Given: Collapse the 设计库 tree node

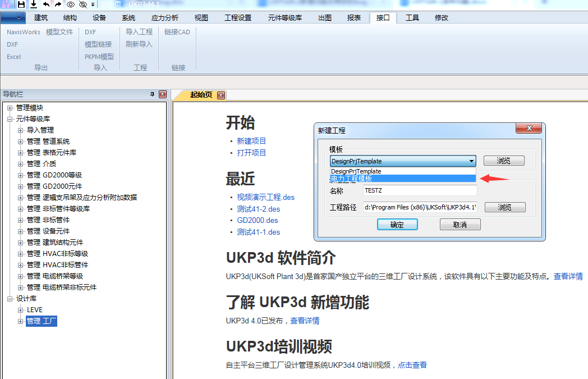Looking at the screenshot, I should [10, 299].
